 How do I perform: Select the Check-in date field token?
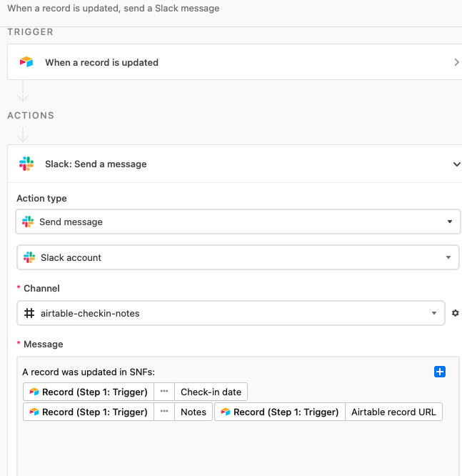(211, 392)
